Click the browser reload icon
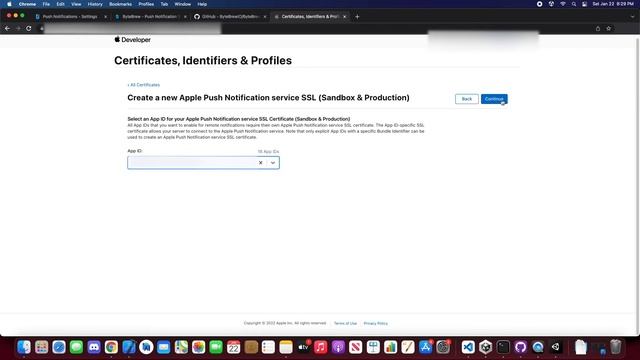This screenshot has width=640, height=360. point(29,29)
